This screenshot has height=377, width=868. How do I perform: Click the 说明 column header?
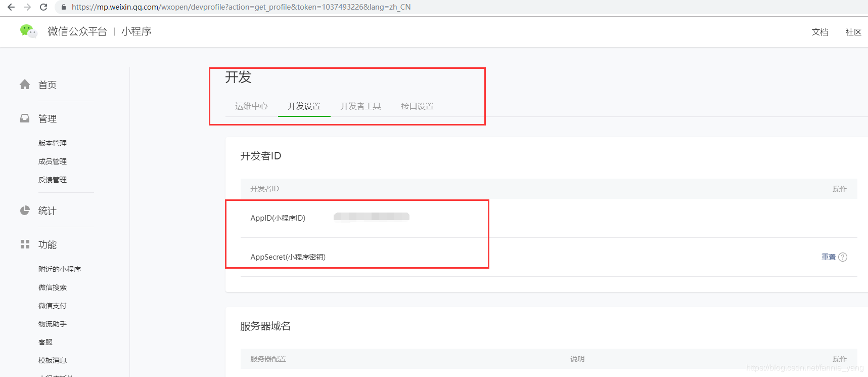click(x=577, y=359)
